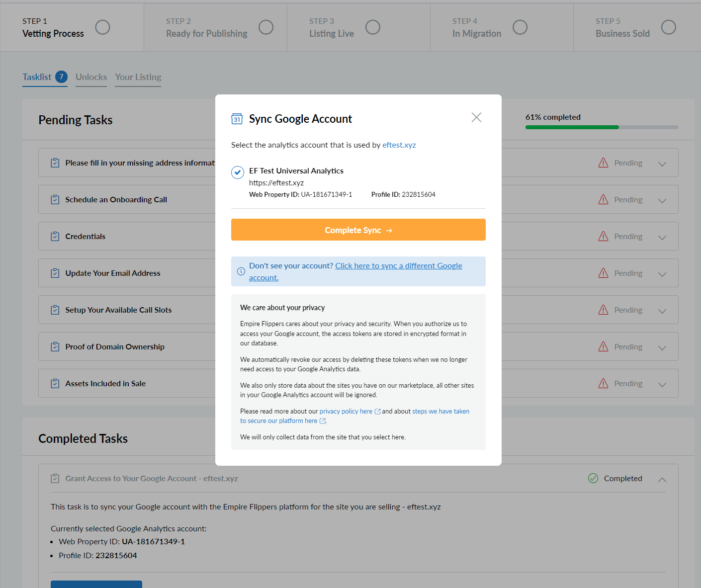Viewport: 701px width, 588px height.
Task: Collapse the Grant Access to Google Account task
Action: coord(662,479)
